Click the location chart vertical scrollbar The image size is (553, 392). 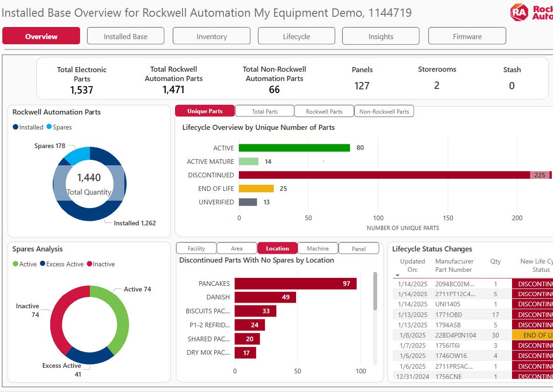[375, 291]
